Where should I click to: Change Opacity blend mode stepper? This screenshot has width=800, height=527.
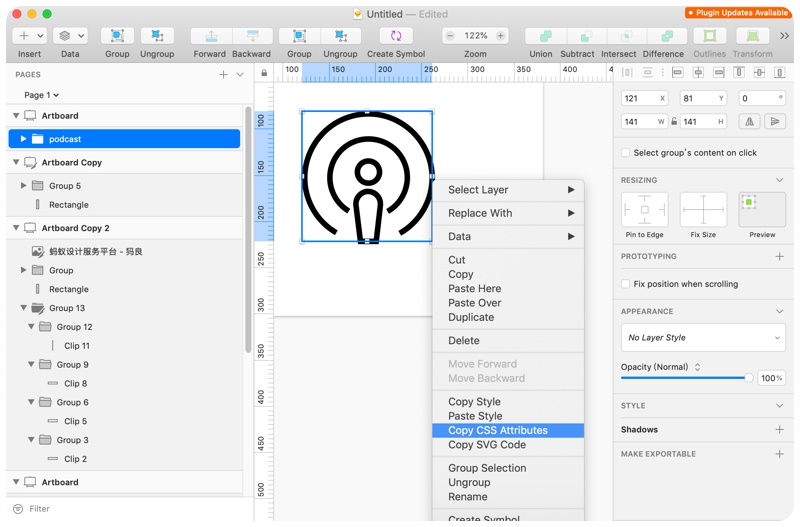pos(697,367)
